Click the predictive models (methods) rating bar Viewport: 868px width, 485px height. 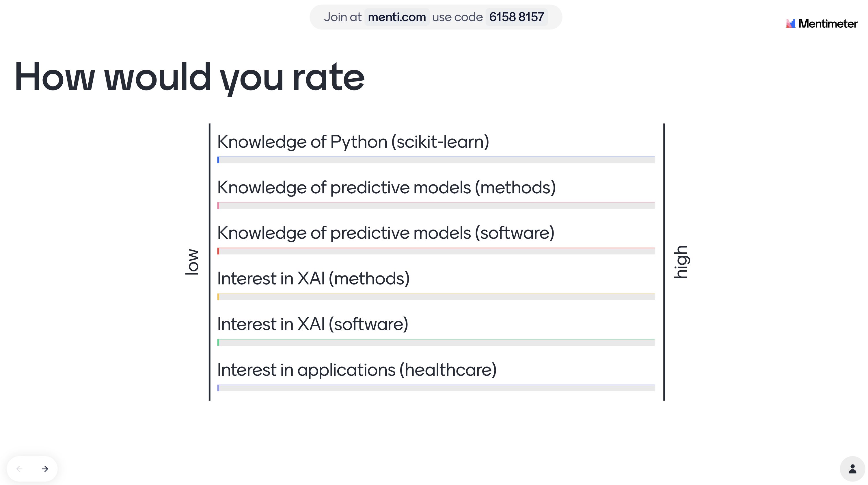point(436,206)
